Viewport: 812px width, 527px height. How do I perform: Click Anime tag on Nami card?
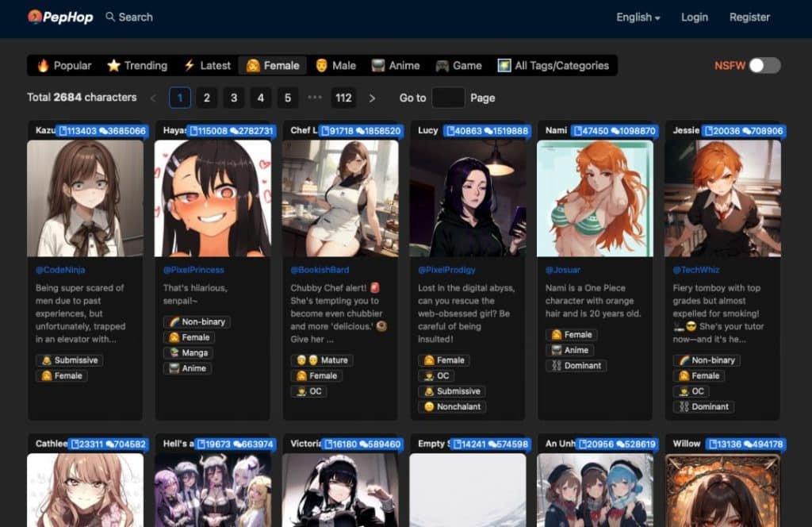[x=569, y=350]
